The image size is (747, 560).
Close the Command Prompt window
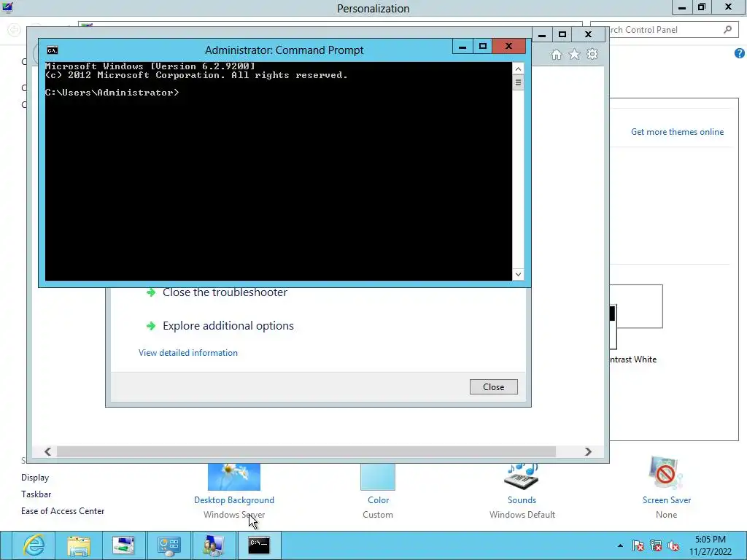[x=508, y=46]
